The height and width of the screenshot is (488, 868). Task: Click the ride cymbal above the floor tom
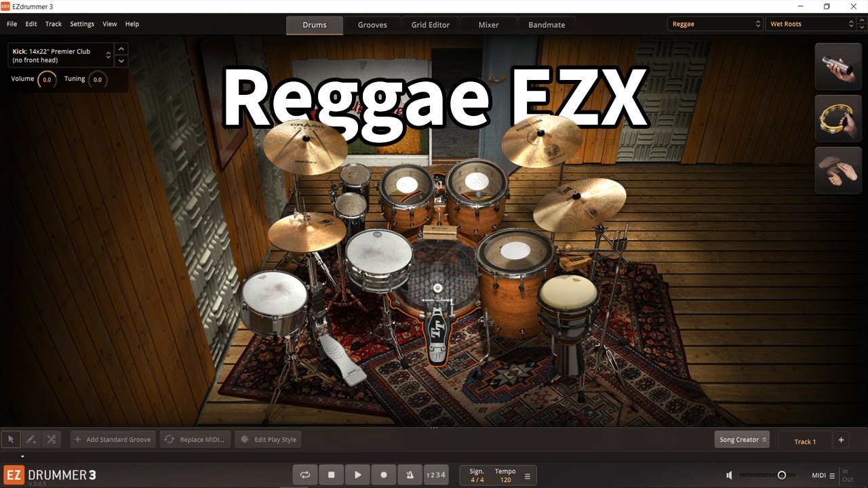579,204
